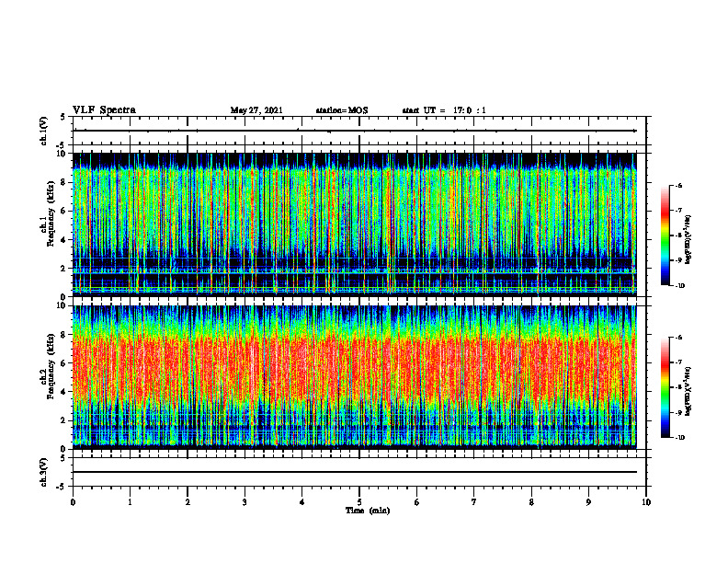This screenshot has height=563, width=728.
Task: Click the "10" minute tick on the time axis
Action: point(646,502)
